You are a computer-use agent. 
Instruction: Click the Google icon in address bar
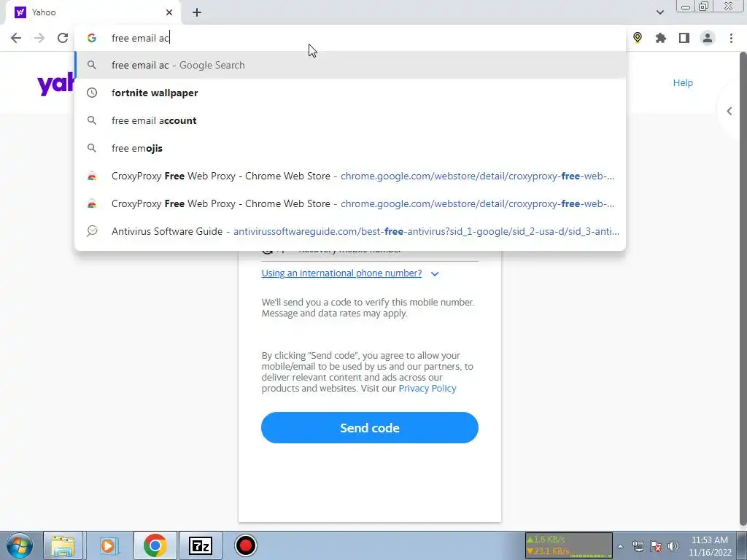[x=92, y=38]
